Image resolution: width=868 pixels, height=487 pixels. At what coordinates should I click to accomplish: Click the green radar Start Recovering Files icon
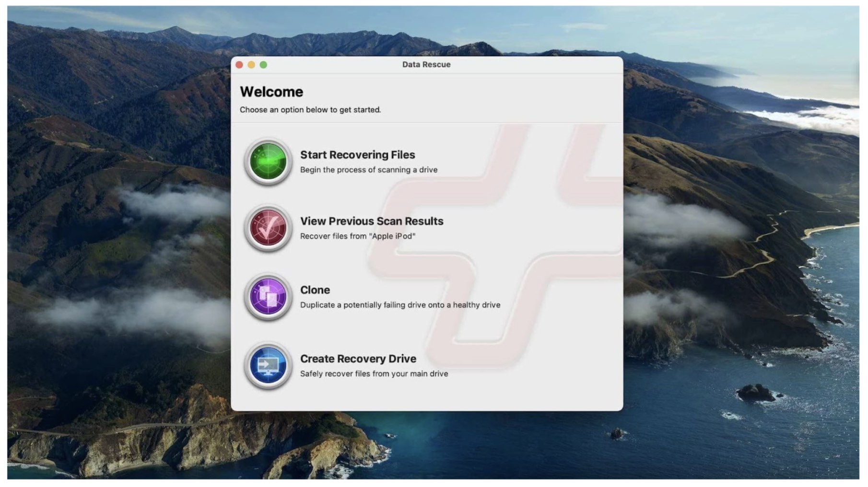click(268, 162)
